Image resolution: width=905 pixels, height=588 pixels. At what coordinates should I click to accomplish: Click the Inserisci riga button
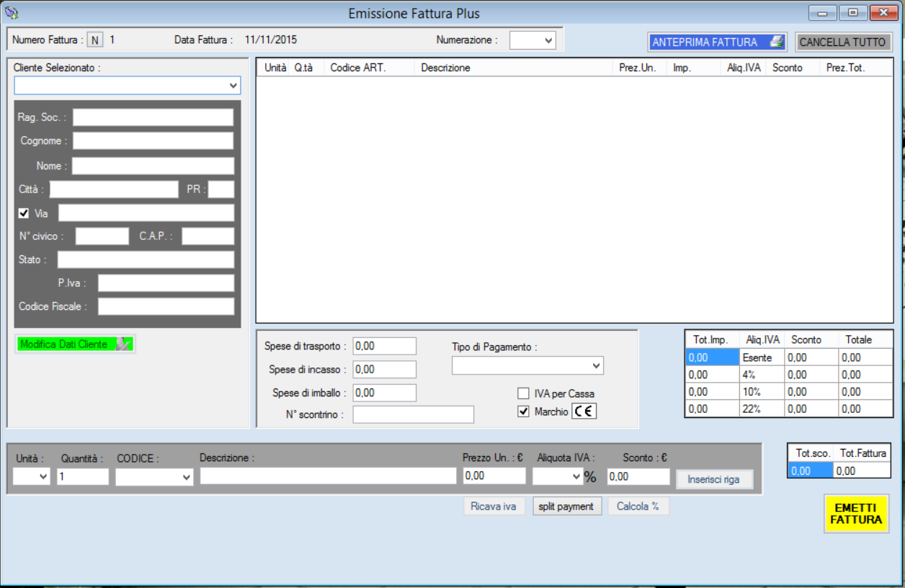pyautogui.click(x=713, y=479)
